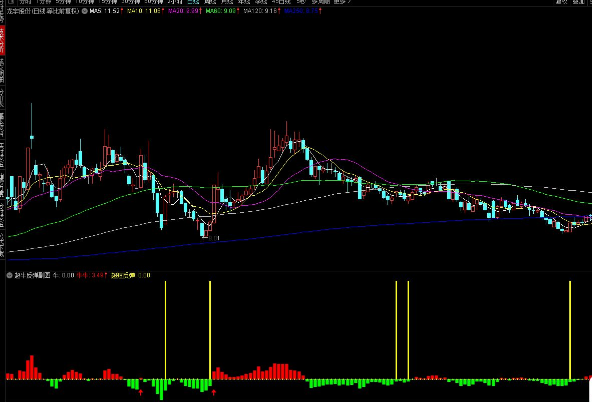Viewport: 592px width, 402px height.
Task: Click the tall cyan candle with long upper wick near left
Action: pyautogui.click(x=32, y=125)
